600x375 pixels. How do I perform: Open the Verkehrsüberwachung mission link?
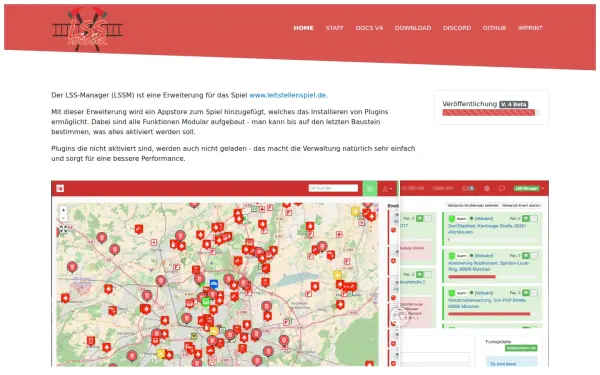click(x=487, y=303)
